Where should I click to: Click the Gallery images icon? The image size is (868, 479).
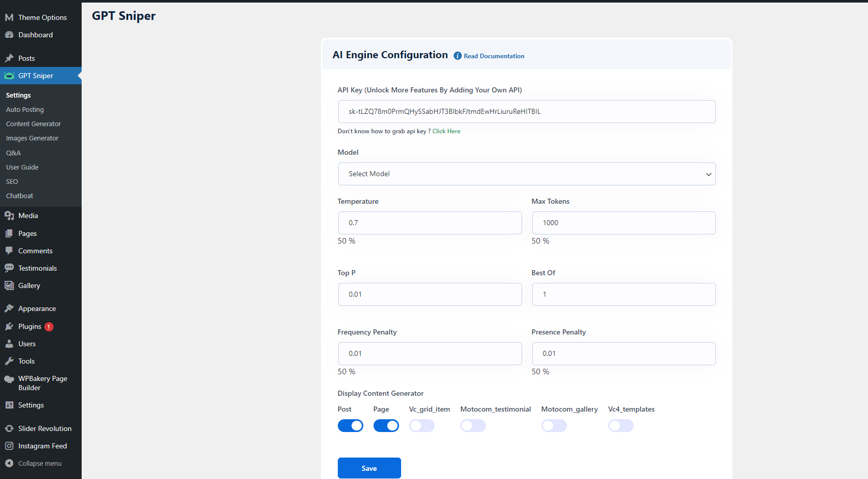(x=9, y=285)
